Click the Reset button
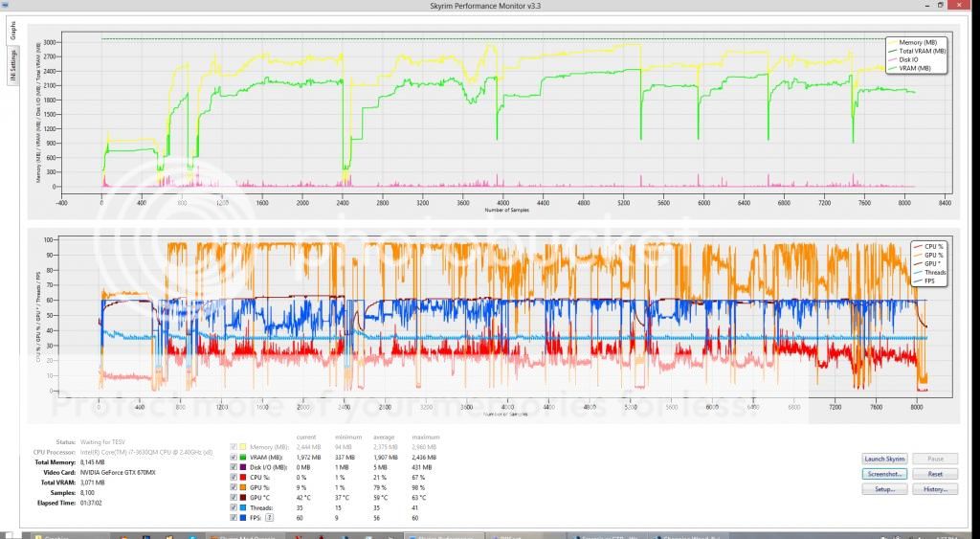Screen dimensions: 980x539 (934, 474)
